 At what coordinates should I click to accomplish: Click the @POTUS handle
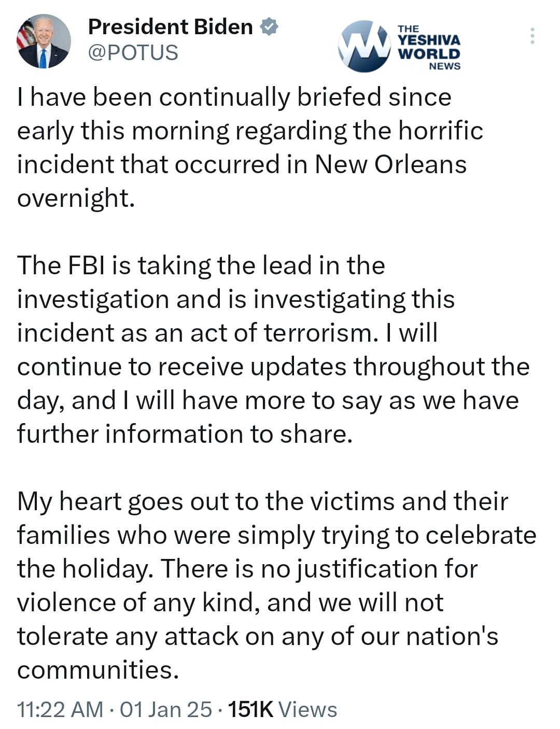(133, 52)
